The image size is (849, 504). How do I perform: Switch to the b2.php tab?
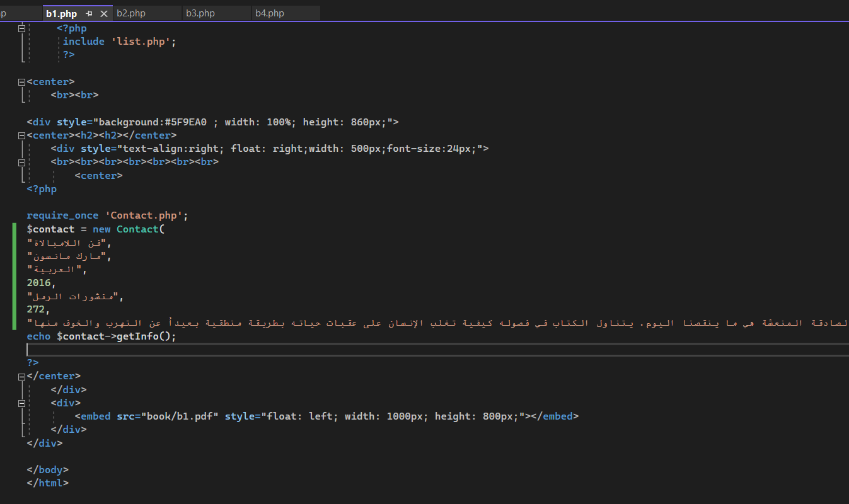131,13
